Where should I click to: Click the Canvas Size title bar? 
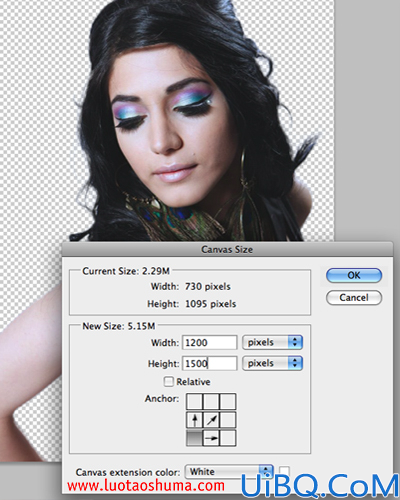point(227,249)
